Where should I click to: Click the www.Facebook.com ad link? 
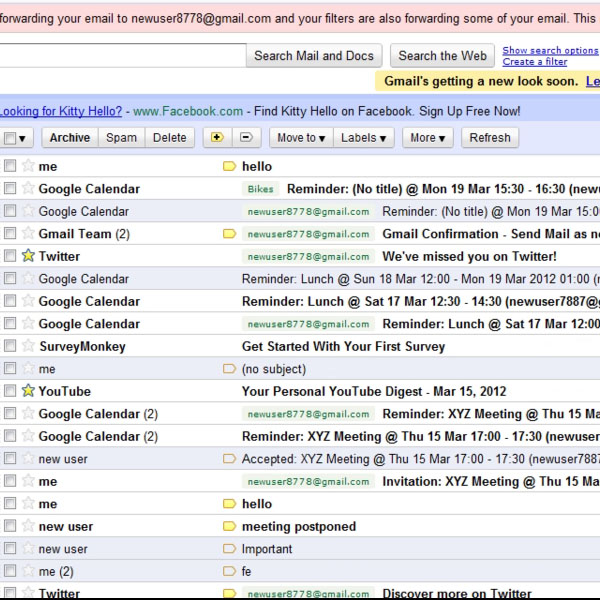(x=188, y=111)
